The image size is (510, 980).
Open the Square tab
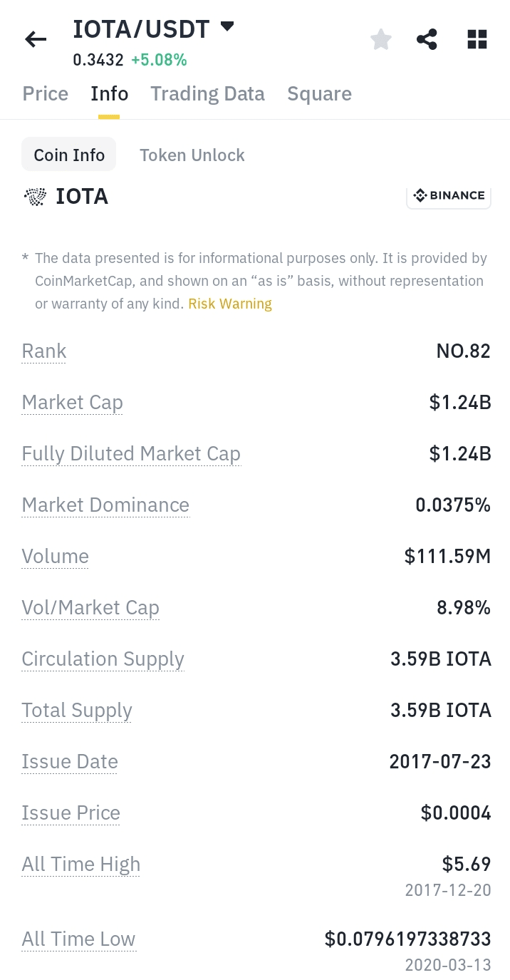[x=319, y=94]
